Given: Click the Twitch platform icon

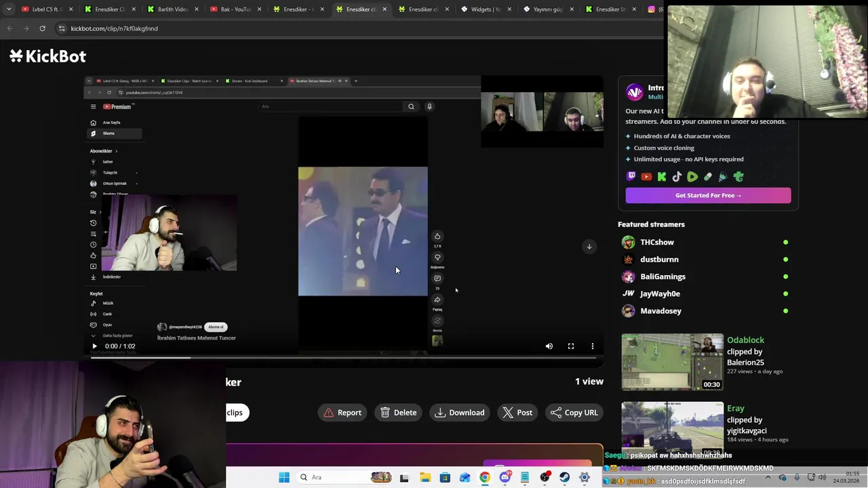Looking at the screenshot, I should (x=631, y=177).
